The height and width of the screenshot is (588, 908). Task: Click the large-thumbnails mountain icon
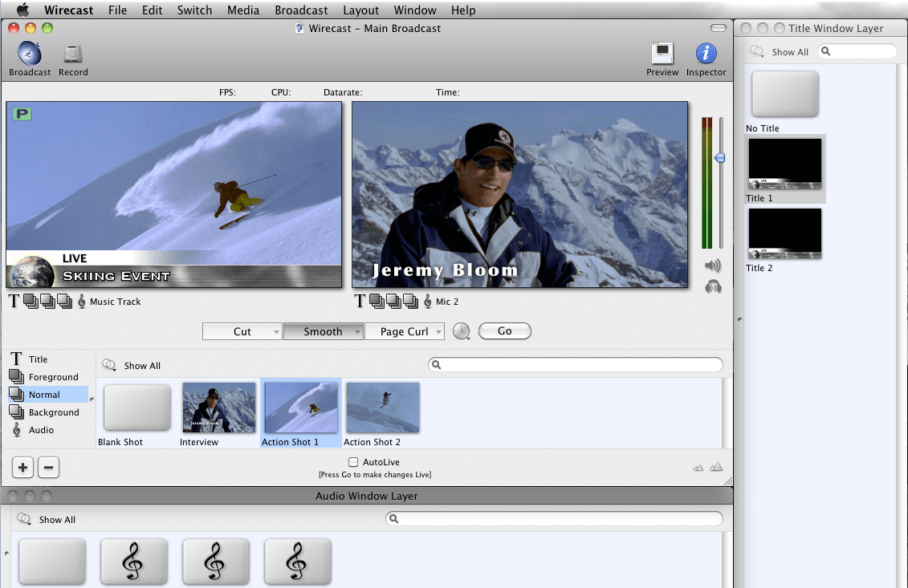point(716,466)
